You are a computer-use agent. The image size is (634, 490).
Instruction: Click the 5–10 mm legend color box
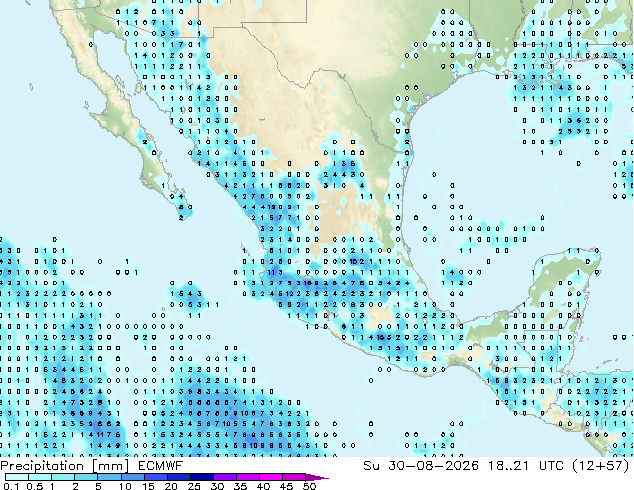(109, 477)
